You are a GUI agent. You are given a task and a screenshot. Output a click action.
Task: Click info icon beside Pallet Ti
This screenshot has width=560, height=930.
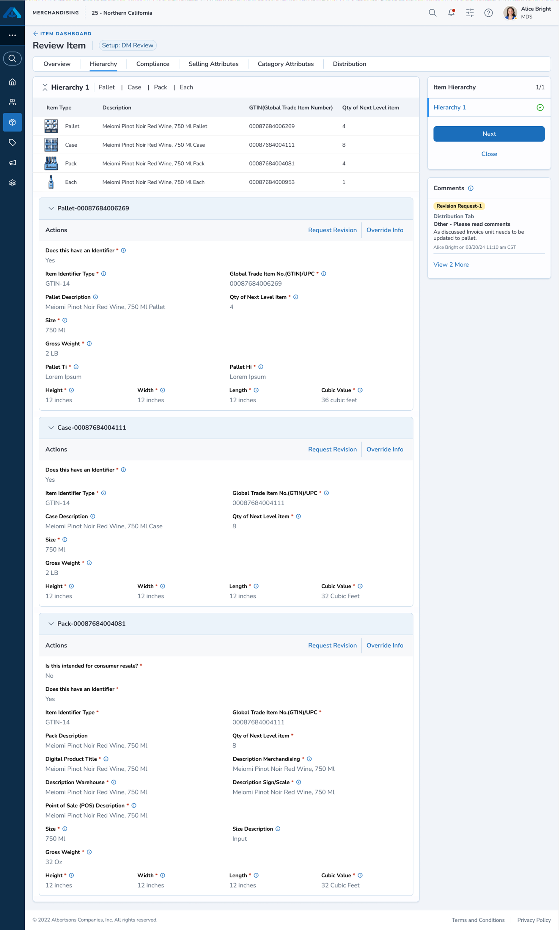(x=76, y=367)
